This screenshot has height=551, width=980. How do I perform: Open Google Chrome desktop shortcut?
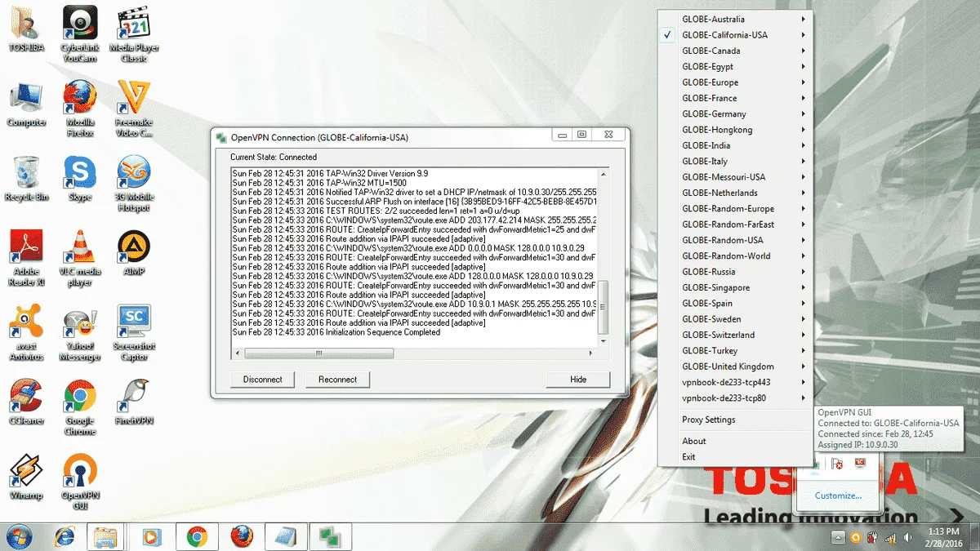tap(80, 408)
